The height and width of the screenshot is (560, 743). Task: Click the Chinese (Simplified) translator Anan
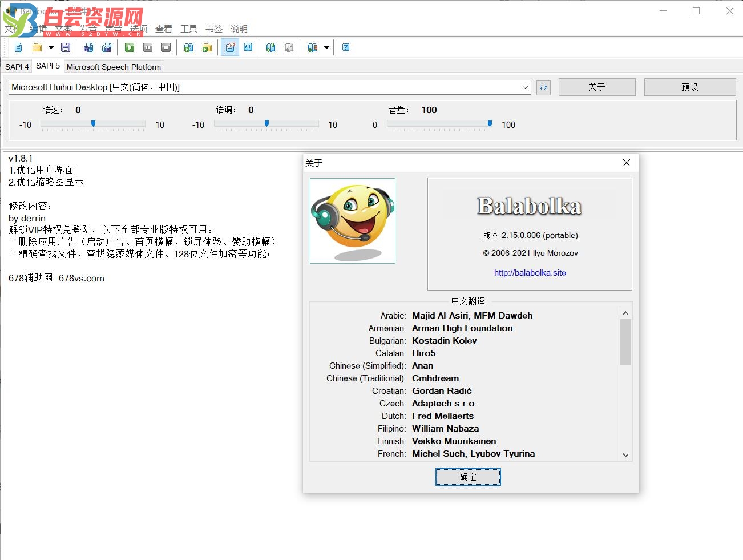(x=423, y=366)
